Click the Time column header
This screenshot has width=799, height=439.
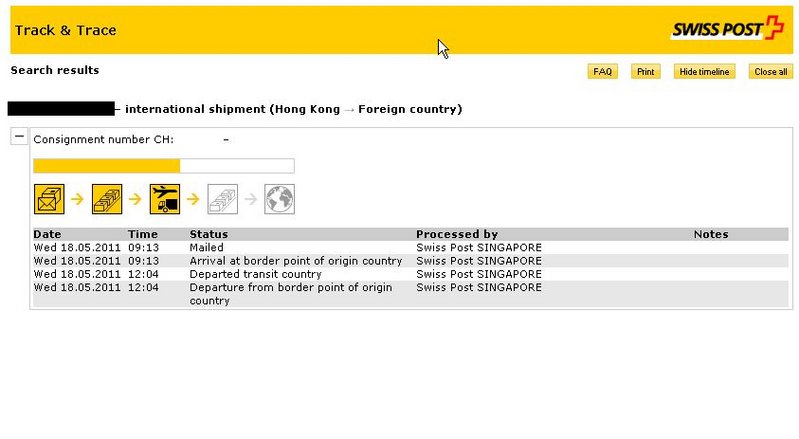143,234
